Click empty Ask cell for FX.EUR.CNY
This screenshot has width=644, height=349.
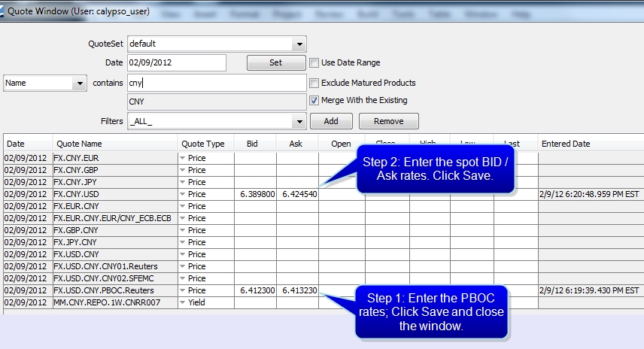[x=298, y=206]
